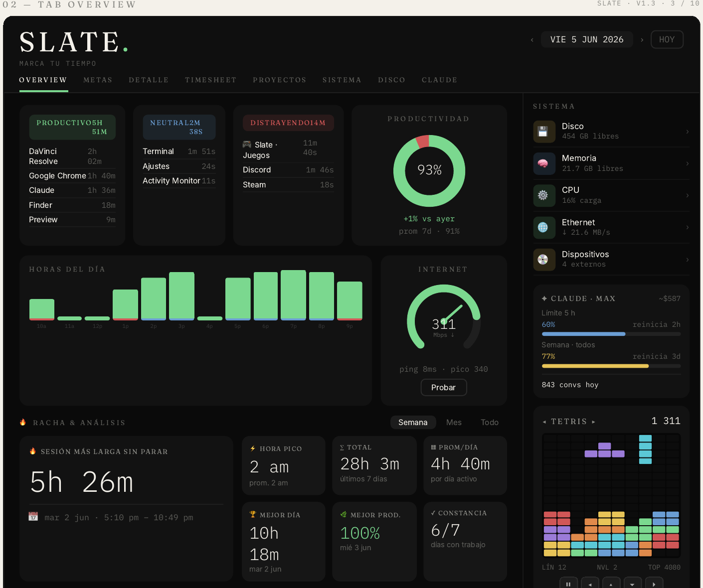Click the sigma icon on Total card

coord(342,447)
